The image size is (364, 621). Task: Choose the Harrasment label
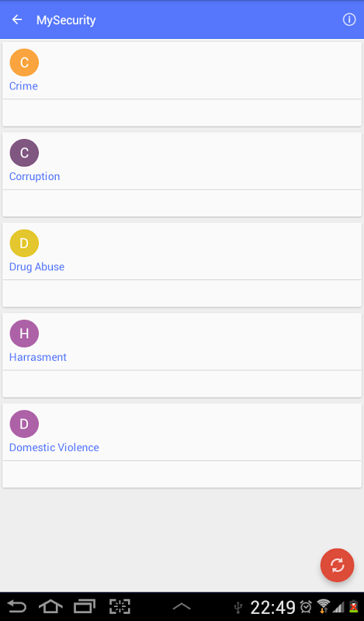pos(38,357)
